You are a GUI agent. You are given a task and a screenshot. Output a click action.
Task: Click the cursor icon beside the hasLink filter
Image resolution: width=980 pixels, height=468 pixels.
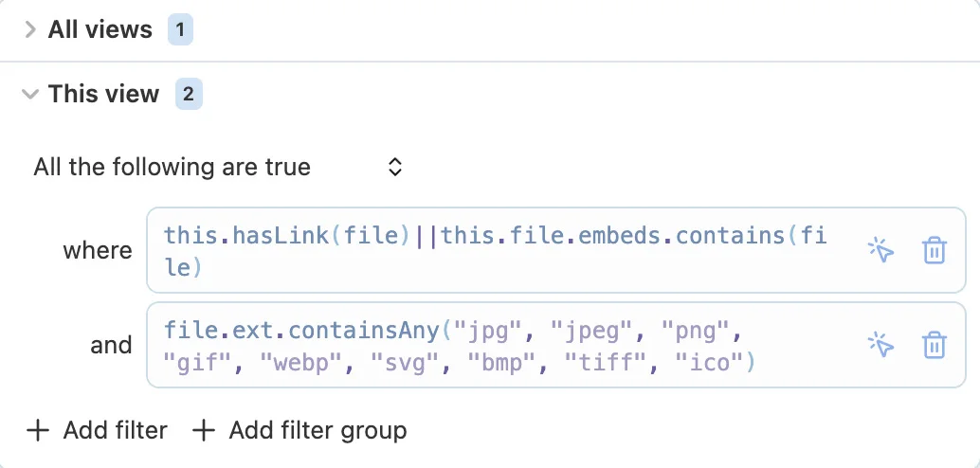pos(880,251)
